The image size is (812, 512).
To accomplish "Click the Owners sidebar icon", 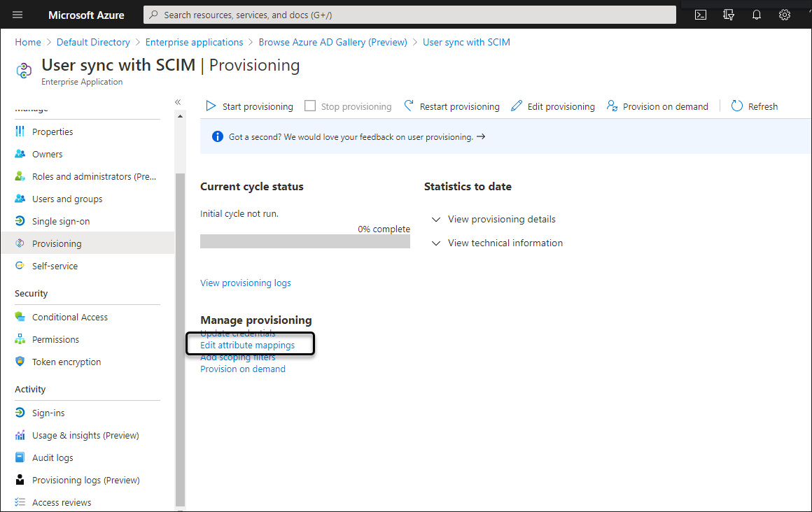I will pyautogui.click(x=20, y=154).
